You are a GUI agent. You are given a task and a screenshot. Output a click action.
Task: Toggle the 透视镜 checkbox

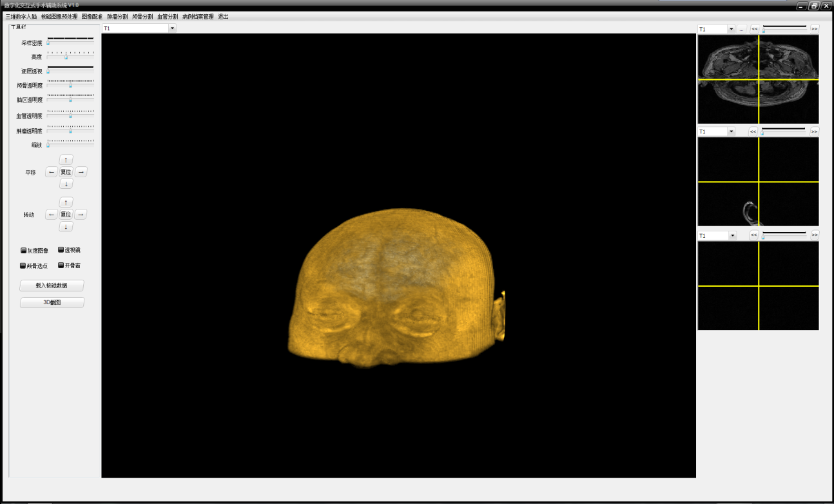click(x=61, y=249)
